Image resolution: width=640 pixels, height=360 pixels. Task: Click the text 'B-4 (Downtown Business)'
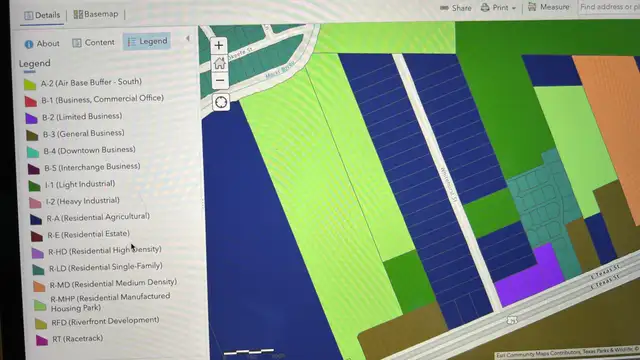89,150
